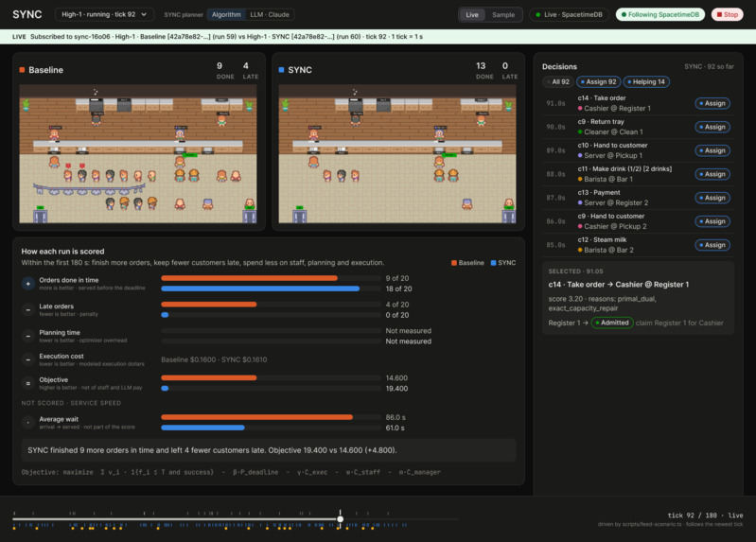Click the 'How each run is scored' heading
The width and height of the screenshot is (756, 542).
[62, 252]
